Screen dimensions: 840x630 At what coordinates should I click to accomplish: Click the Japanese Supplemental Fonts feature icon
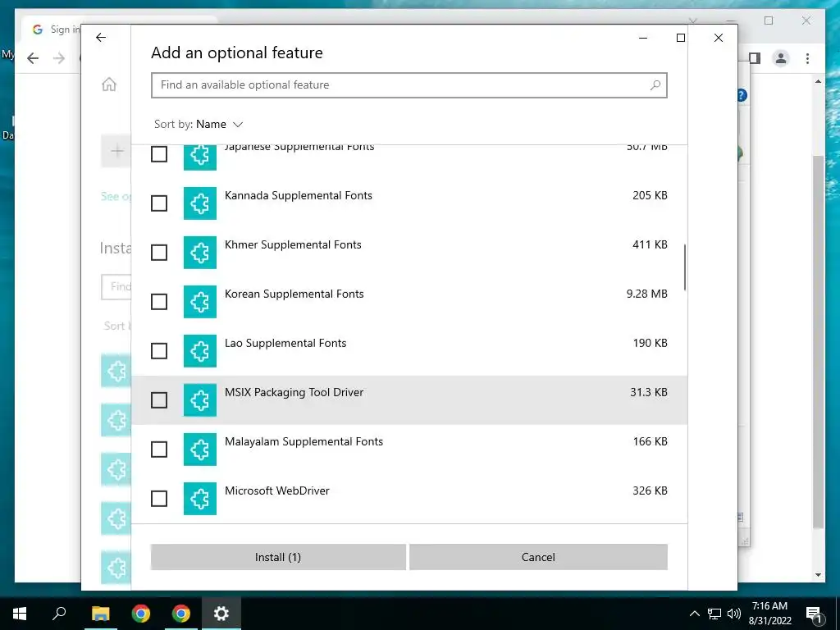pos(200,157)
